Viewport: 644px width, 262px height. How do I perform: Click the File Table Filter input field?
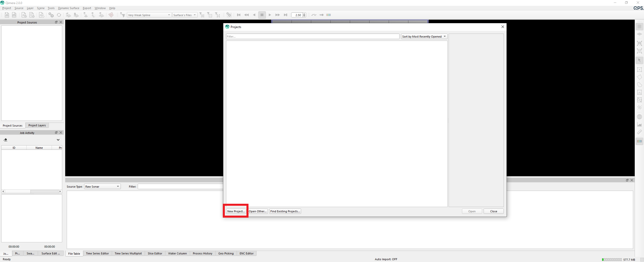(x=180, y=186)
